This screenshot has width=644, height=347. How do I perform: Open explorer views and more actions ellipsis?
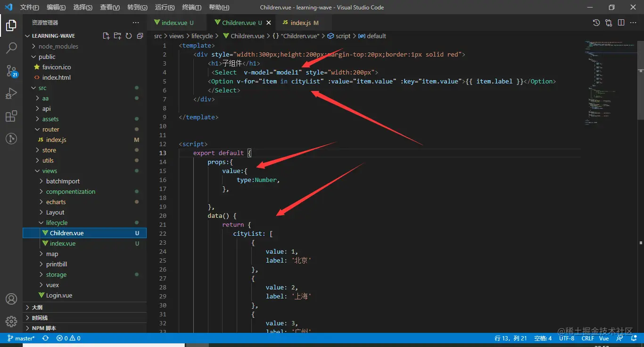(x=136, y=23)
